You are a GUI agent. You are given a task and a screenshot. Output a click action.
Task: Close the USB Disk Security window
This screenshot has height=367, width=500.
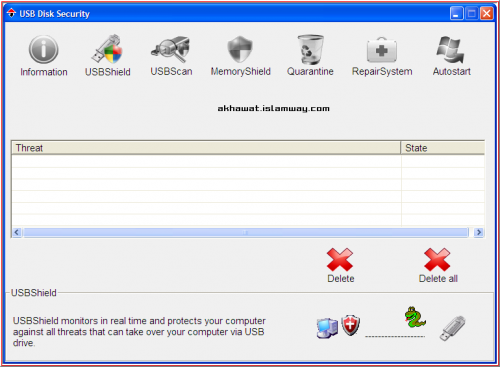point(486,13)
